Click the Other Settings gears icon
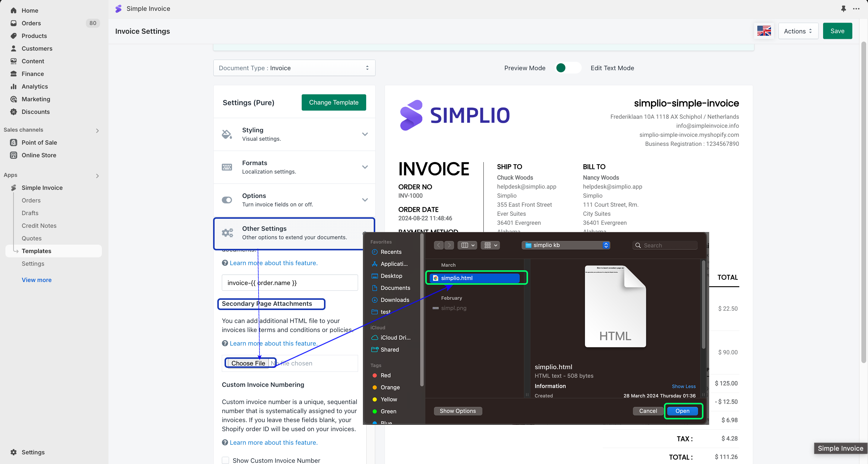 [228, 233]
